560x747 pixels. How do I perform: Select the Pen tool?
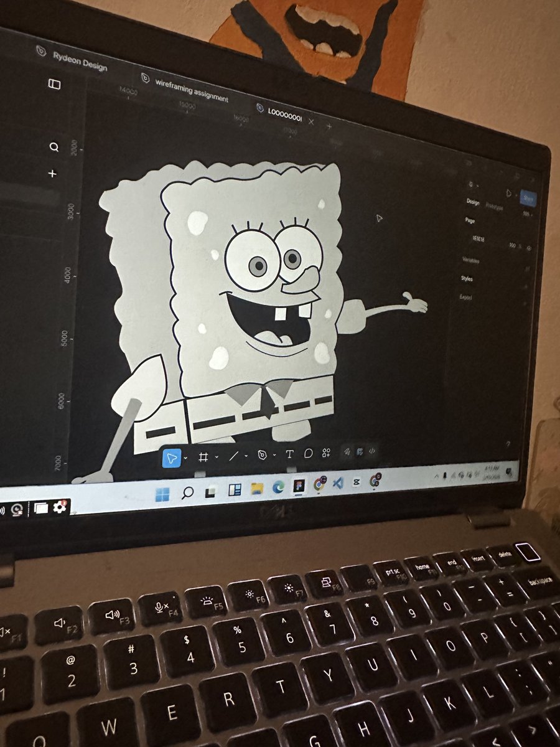(x=262, y=455)
